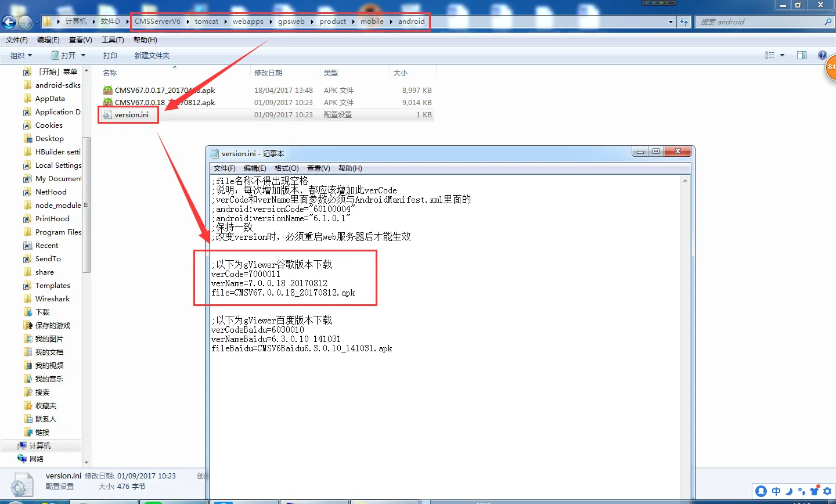Open the help question mark icon
Image resolution: width=836 pixels, height=504 pixels.
pyautogui.click(x=822, y=55)
